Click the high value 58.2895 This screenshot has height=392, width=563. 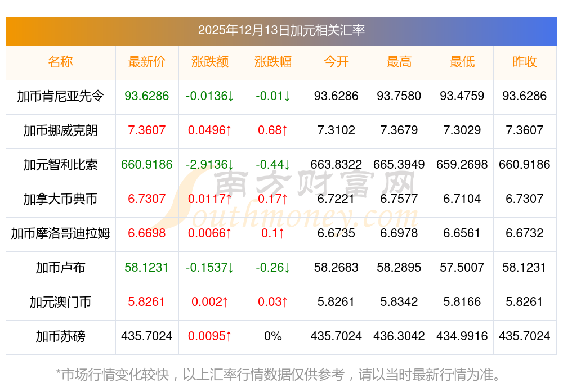click(x=399, y=268)
